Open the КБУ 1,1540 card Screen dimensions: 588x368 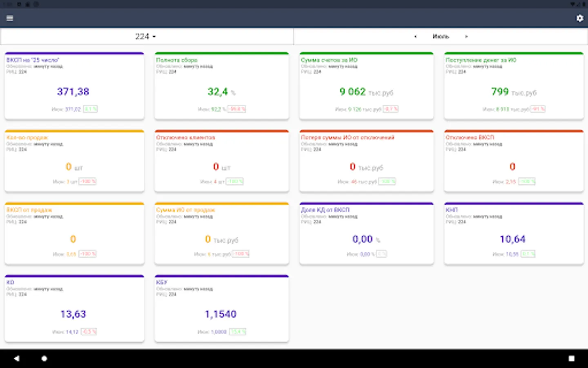tap(222, 308)
